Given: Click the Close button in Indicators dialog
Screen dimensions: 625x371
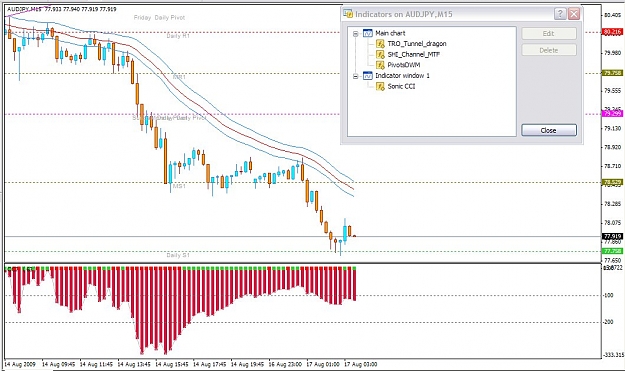Looking at the screenshot, I should (549, 130).
